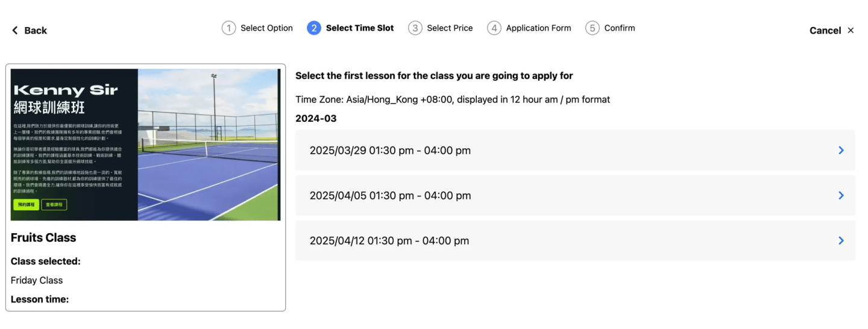Click the Cancel X icon
The width and height of the screenshot is (868, 329).
pos(851,30)
